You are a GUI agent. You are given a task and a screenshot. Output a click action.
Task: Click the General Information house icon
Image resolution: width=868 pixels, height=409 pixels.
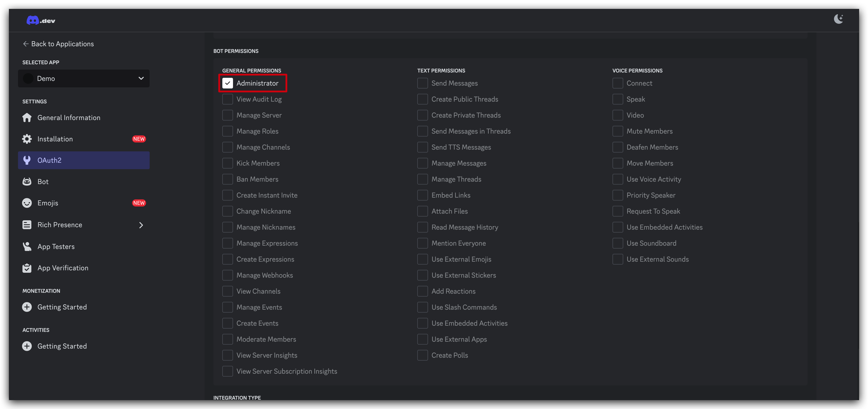pos(27,118)
